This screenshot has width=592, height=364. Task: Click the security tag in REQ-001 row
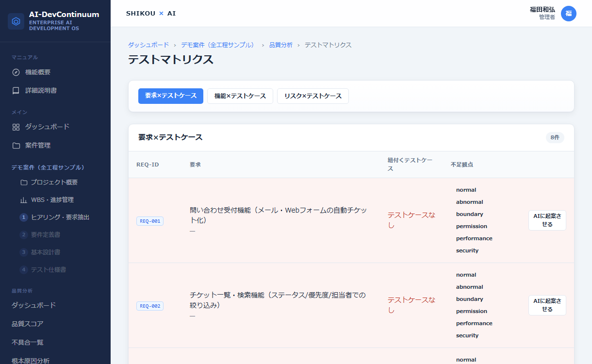[467, 251]
